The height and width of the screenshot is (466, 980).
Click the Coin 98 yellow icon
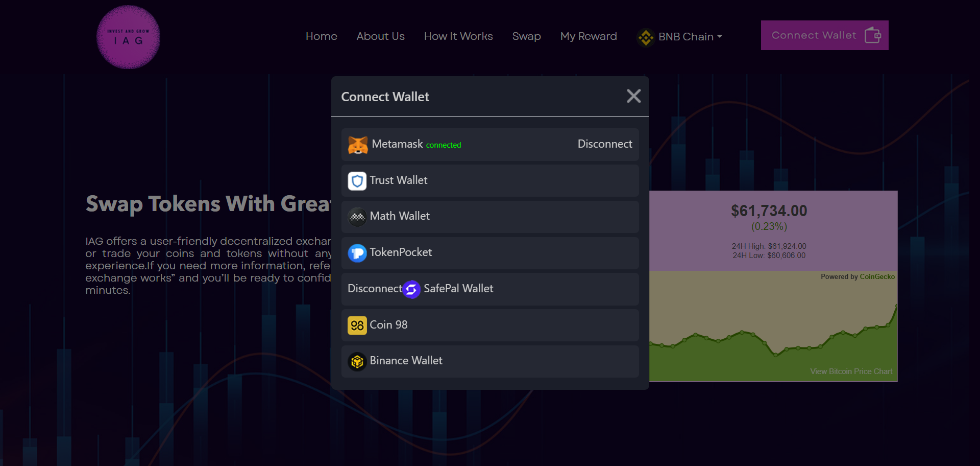(357, 325)
